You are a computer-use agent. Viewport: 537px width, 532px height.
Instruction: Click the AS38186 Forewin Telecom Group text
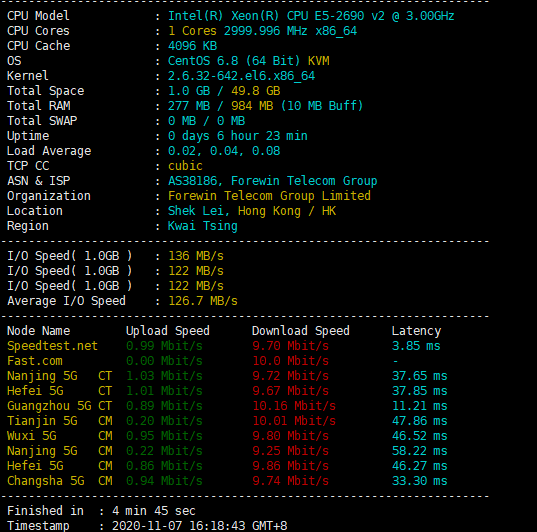272,181
